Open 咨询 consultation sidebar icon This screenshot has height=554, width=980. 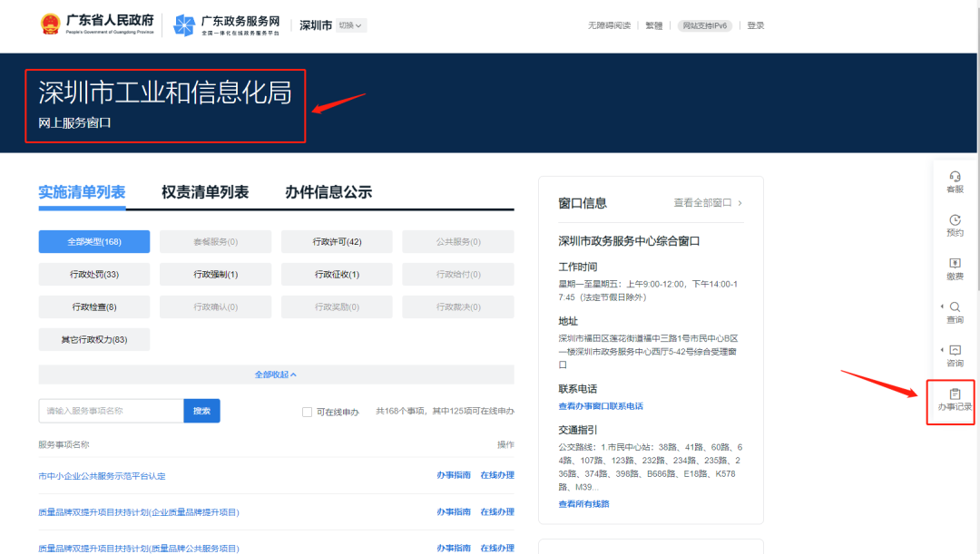(x=955, y=356)
